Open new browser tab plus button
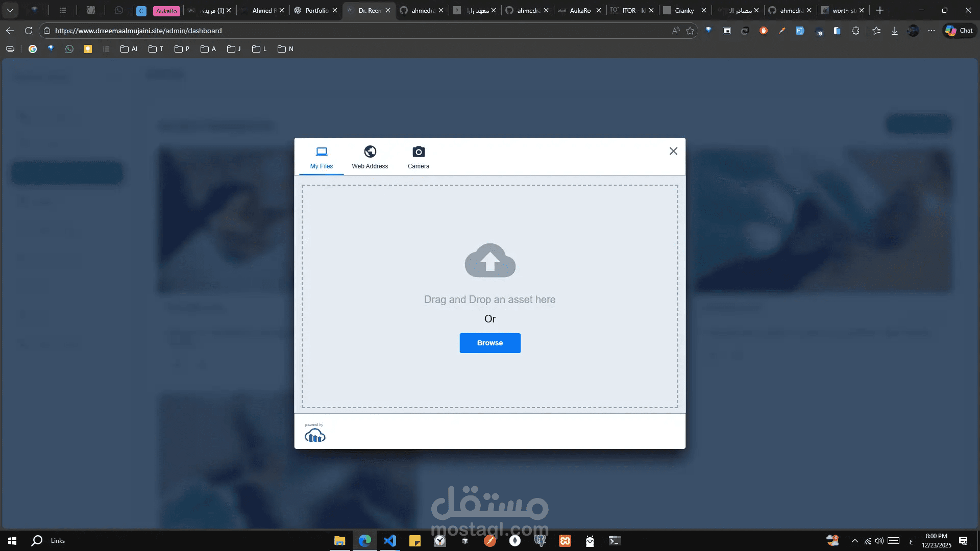The image size is (980, 551). click(879, 10)
